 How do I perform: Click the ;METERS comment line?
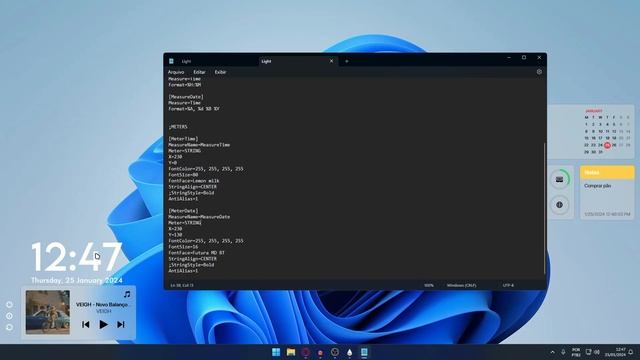pyautogui.click(x=178, y=127)
